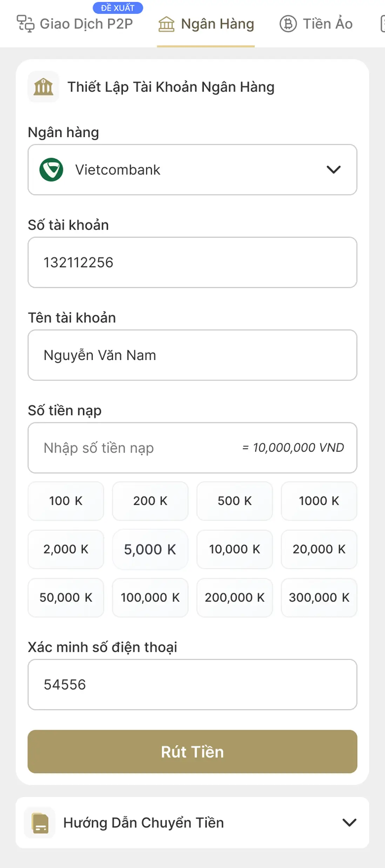The image size is (385, 868).
Task: Expand the Hướng Dẫn Chuyển Tiền section
Action: coord(192,822)
